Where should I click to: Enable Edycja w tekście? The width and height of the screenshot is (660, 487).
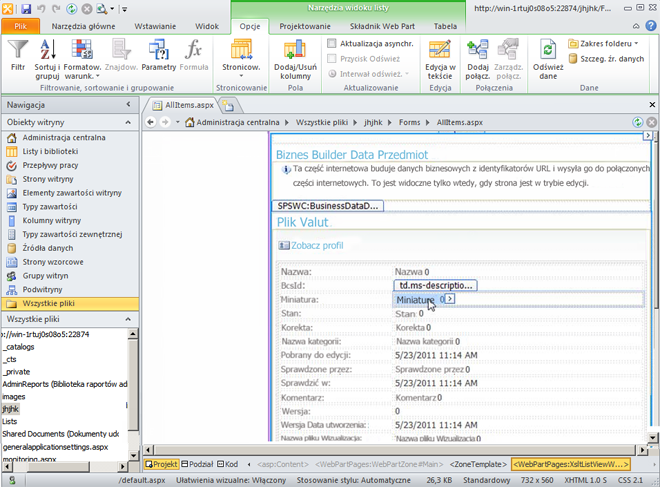[440, 59]
